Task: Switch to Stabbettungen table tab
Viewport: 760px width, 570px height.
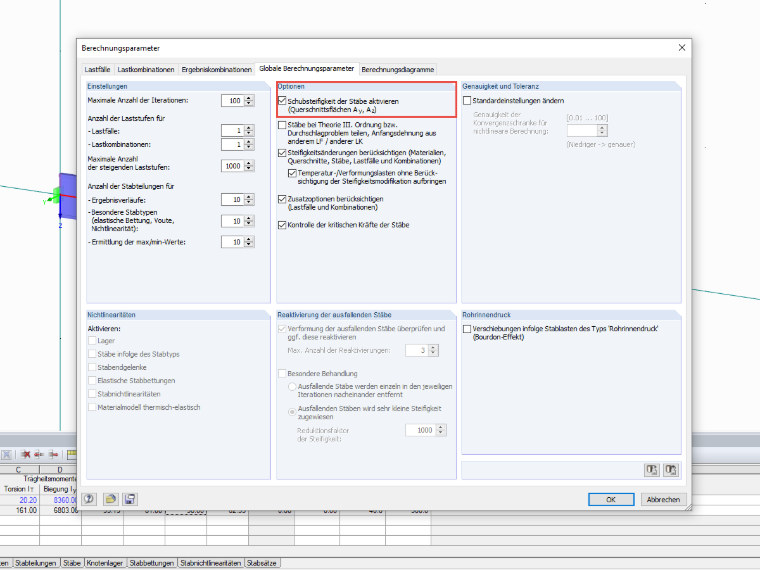Action: [x=151, y=563]
